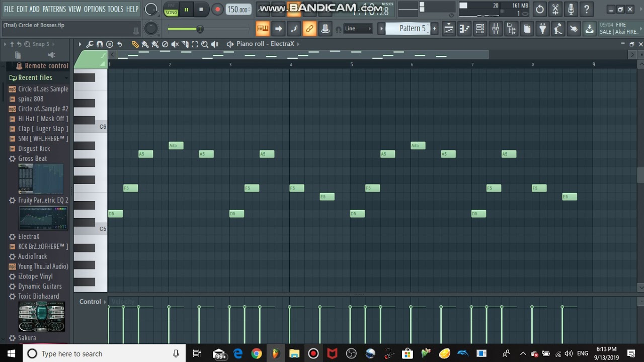This screenshot has width=644, height=362.
Task: Select Toxic Biohazard in browser
Action: click(x=39, y=296)
